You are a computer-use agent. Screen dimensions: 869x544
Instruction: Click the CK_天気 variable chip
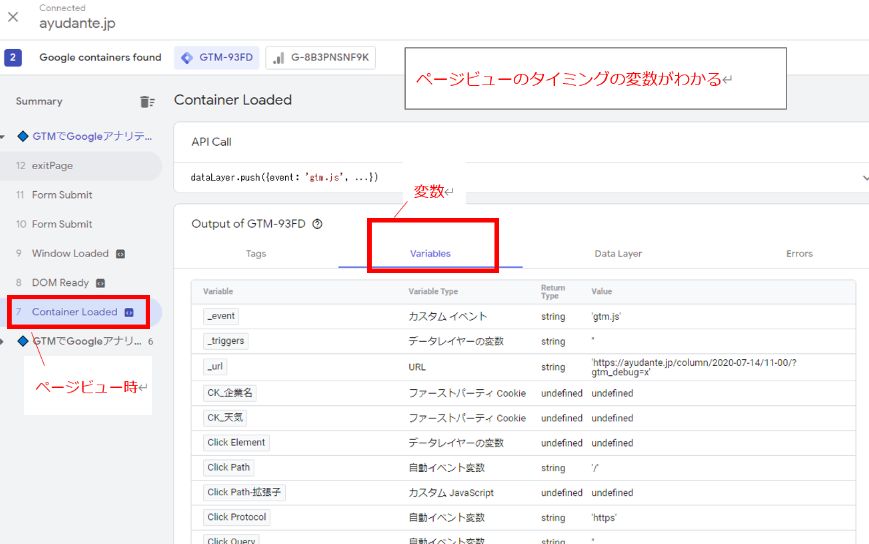(x=224, y=418)
